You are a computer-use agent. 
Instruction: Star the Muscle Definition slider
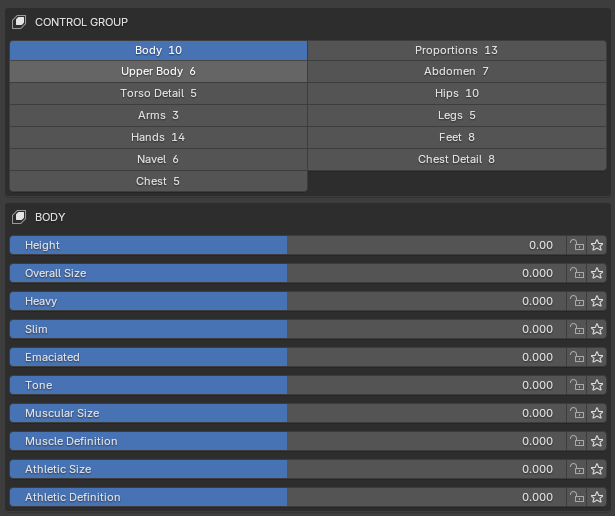[x=597, y=441]
